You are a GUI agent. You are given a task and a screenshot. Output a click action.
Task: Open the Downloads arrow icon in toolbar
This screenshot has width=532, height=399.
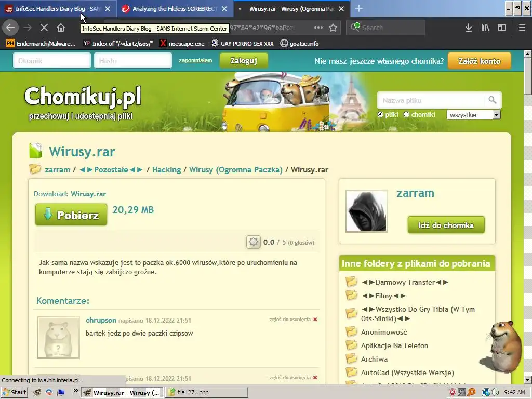[x=468, y=28]
